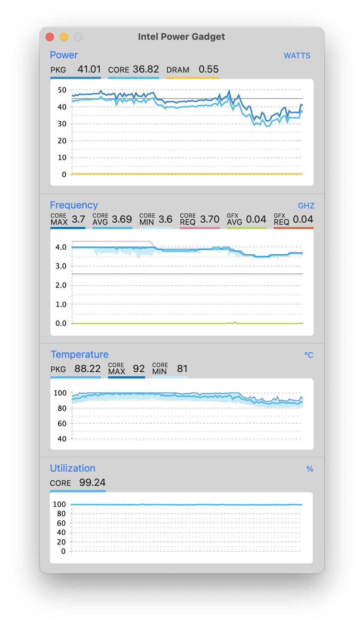The height and width of the screenshot is (626, 364).
Task: Click the Intel Power Gadget title bar
Action: 181,37
